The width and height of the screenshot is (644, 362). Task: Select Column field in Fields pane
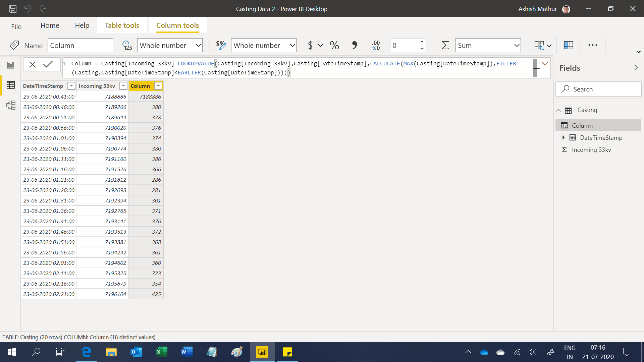coord(598,125)
